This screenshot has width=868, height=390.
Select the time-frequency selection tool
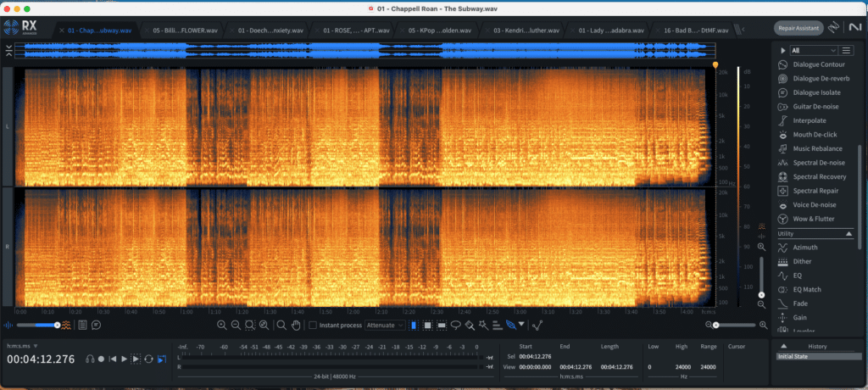click(x=427, y=326)
